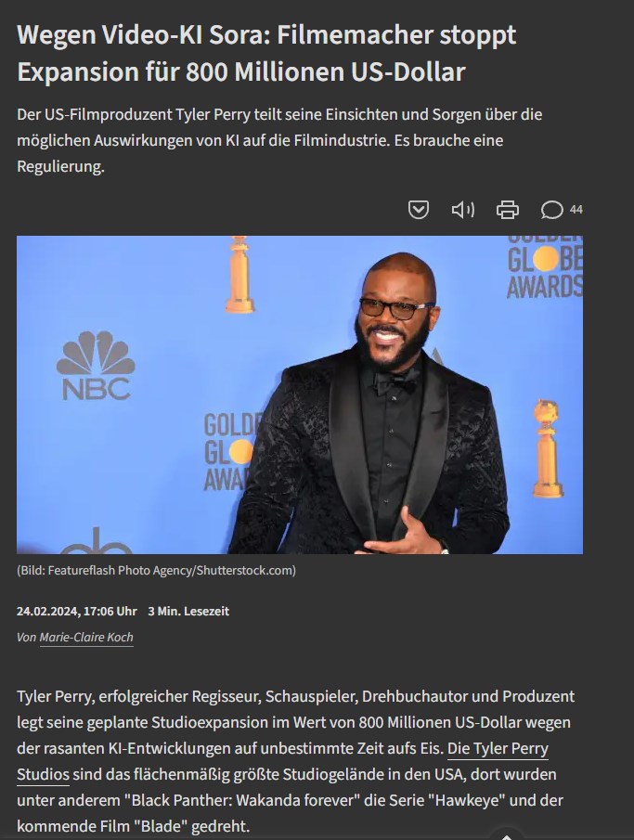Start the read-aloud speaker icon
Viewport: 634px width, 840px height.
[463, 210]
